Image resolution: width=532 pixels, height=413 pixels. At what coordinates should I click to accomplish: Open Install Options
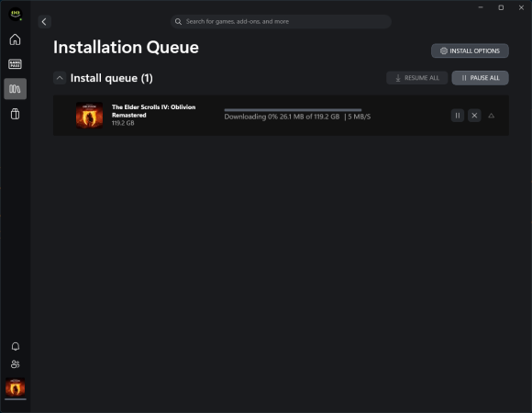tap(470, 50)
